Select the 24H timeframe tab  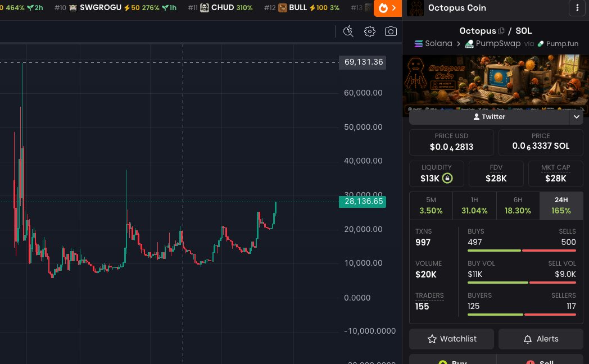tap(561, 206)
